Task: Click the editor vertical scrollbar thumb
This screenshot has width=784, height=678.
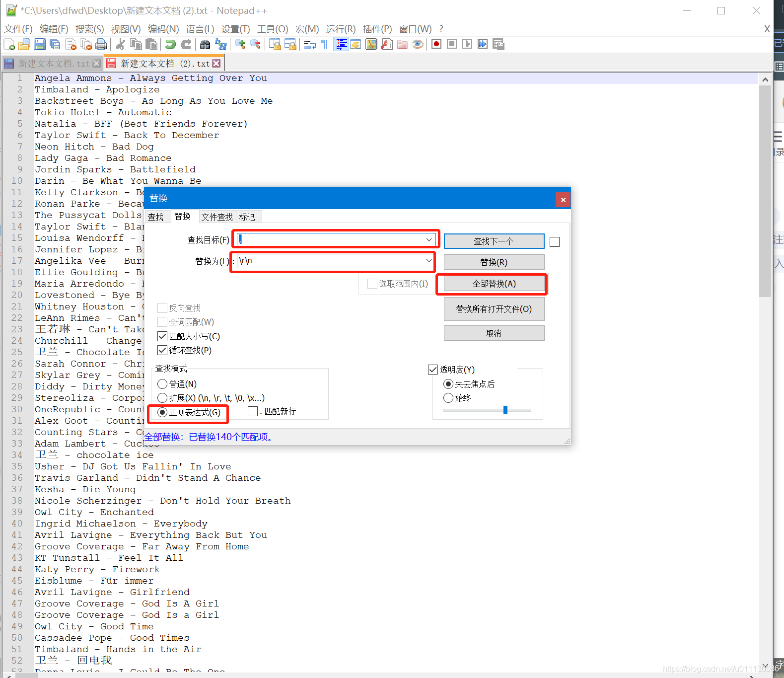Action: pos(765,191)
